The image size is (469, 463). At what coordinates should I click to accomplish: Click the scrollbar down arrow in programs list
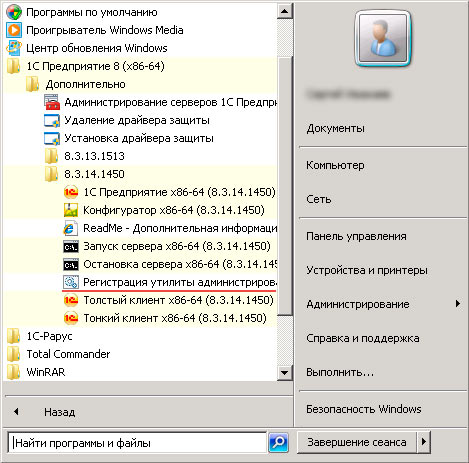(285, 372)
